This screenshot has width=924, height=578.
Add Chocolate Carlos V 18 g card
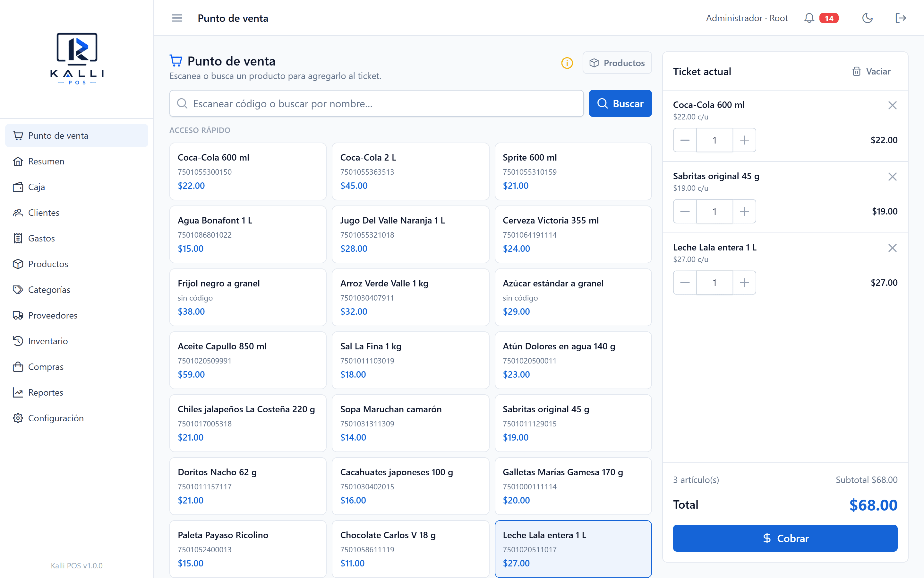click(x=410, y=549)
